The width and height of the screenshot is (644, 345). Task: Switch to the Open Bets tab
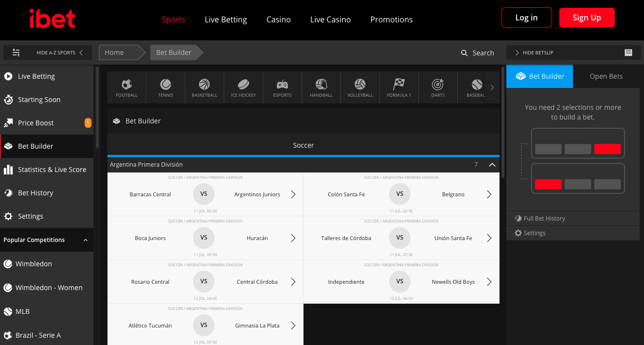606,76
